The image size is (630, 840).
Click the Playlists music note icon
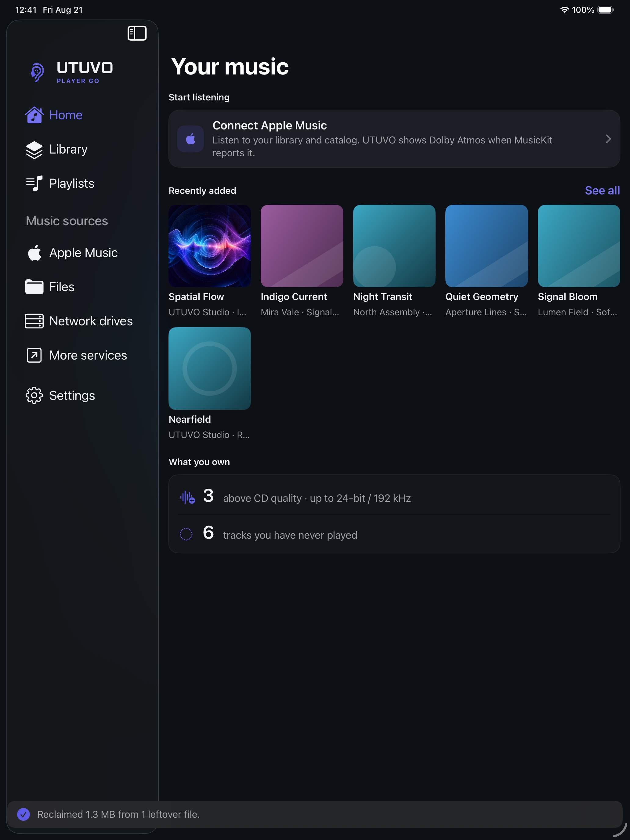(34, 183)
